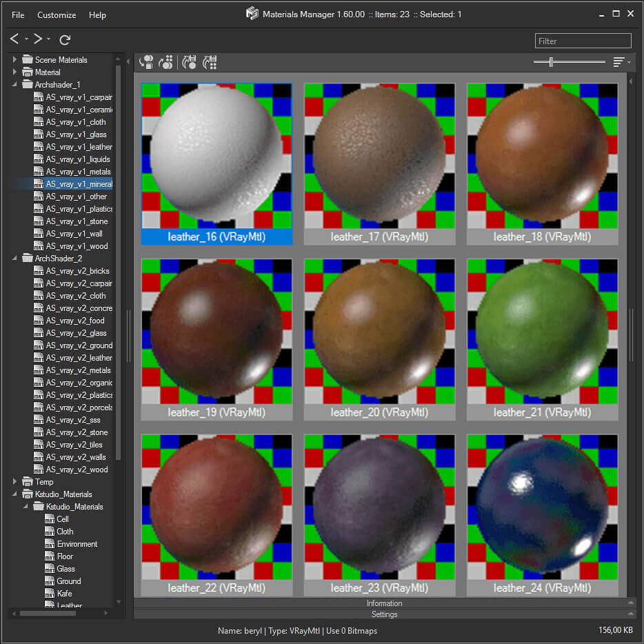Click the '156,00 KB' size in status bar
Image resolution: width=644 pixels, height=644 pixels.
pyautogui.click(x=615, y=630)
